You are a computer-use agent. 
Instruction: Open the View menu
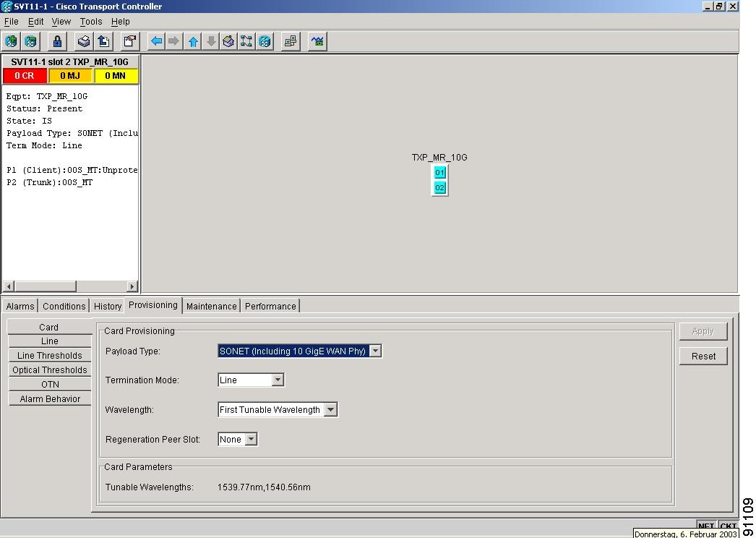(x=61, y=22)
